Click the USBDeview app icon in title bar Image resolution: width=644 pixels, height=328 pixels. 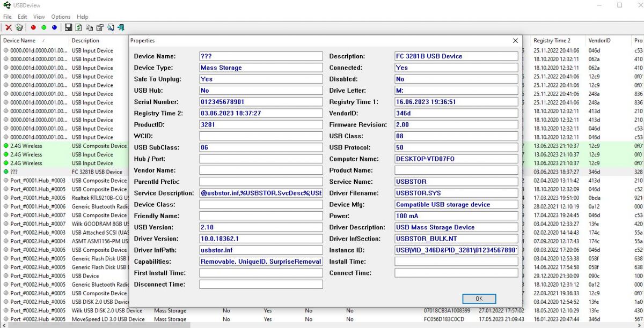tap(6, 5)
